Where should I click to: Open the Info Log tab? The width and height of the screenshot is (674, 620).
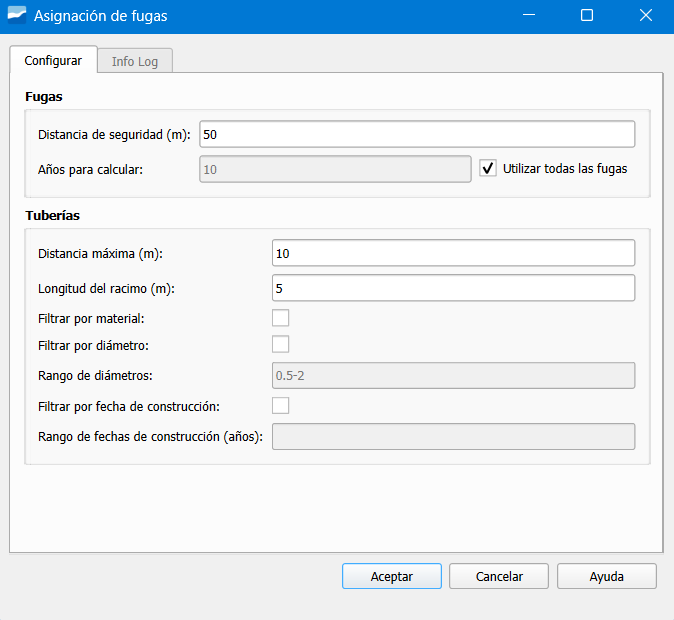[135, 61]
